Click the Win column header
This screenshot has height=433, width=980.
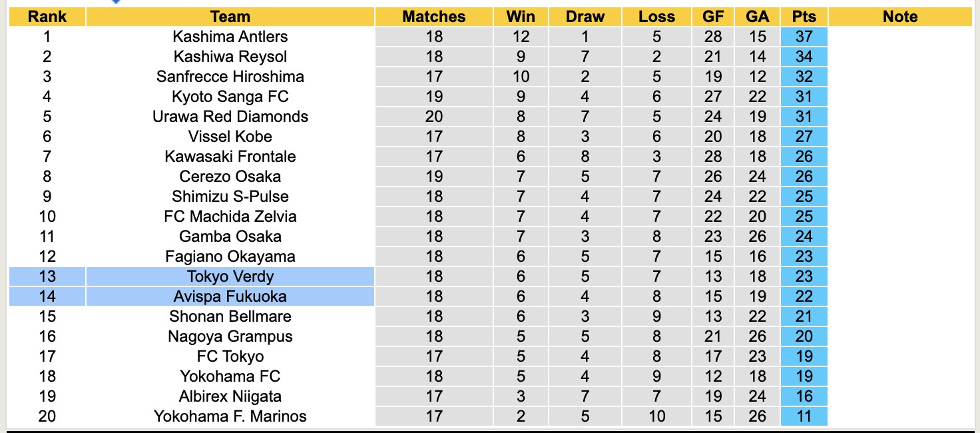[x=521, y=17]
